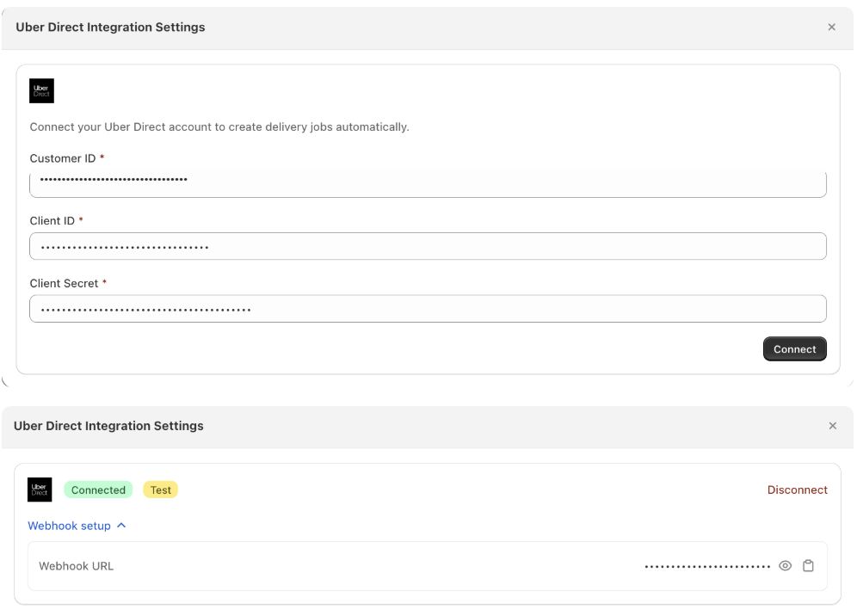Click the "Connect your Uber Direct account" description text
Viewport: 857px width, 616px height.
pos(219,126)
